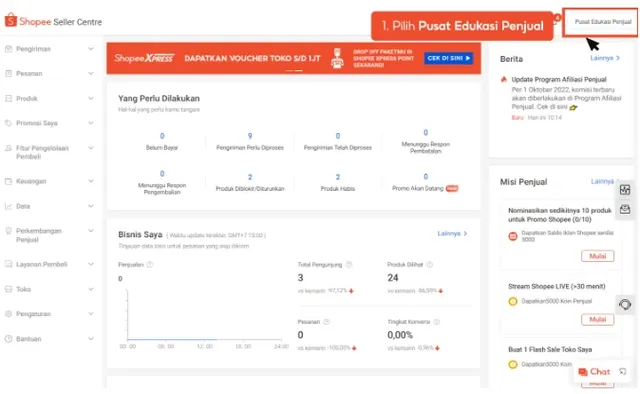Click the Shopee logo icon
The width and height of the screenshot is (640, 394).
[x=11, y=20]
